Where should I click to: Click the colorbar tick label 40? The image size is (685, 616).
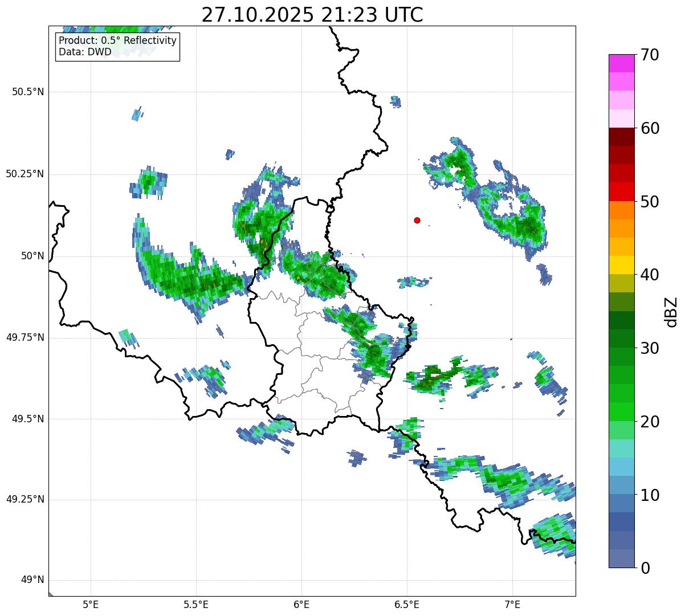(x=650, y=275)
